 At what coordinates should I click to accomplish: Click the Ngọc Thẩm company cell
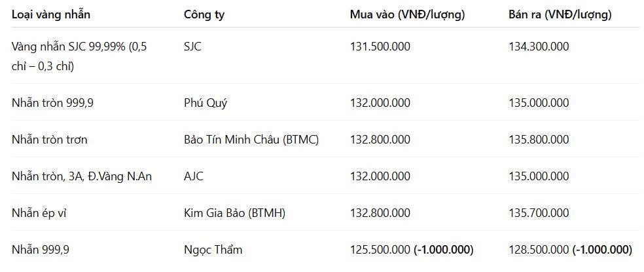pyautogui.click(x=214, y=250)
